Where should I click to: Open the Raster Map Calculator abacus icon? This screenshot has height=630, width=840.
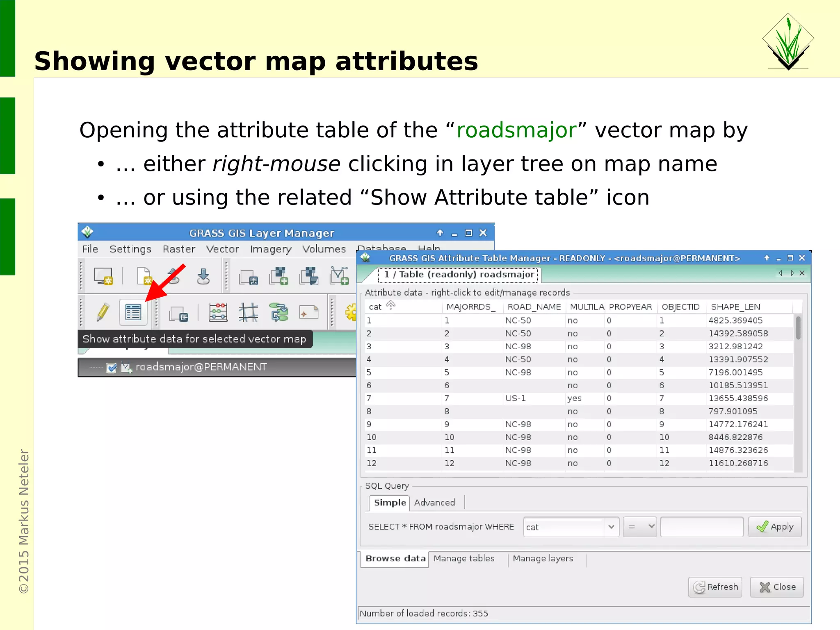point(218,312)
